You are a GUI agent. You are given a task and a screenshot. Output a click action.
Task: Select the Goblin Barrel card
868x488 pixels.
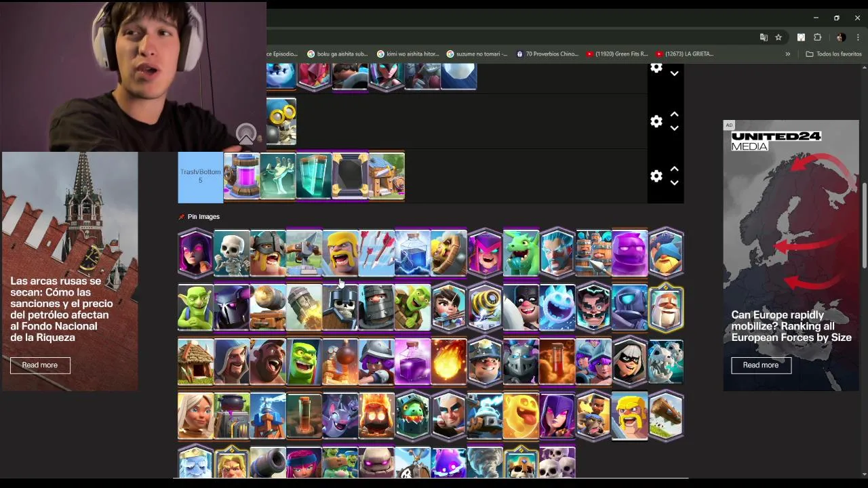(412, 307)
